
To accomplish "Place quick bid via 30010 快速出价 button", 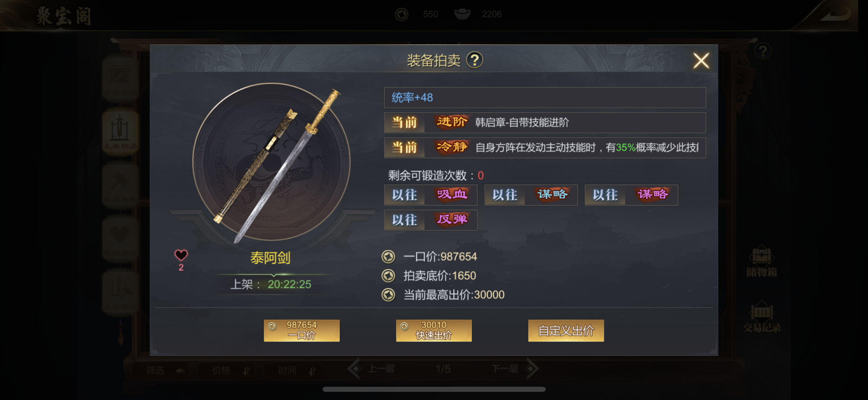I will pos(434,330).
